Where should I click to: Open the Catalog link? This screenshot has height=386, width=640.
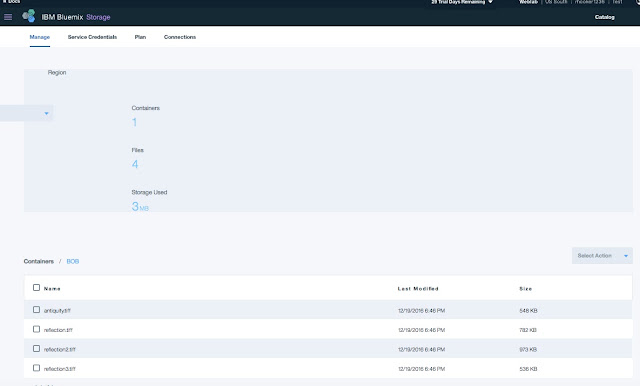pyautogui.click(x=604, y=17)
